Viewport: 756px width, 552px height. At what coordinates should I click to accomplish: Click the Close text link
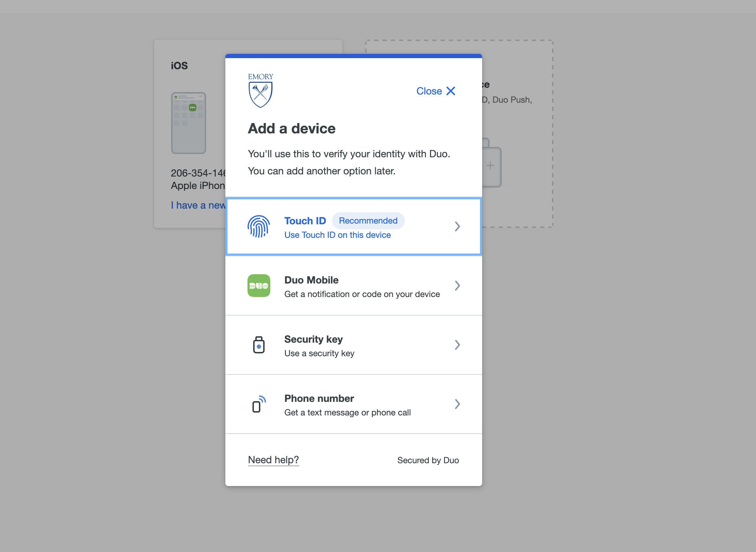coord(429,91)
